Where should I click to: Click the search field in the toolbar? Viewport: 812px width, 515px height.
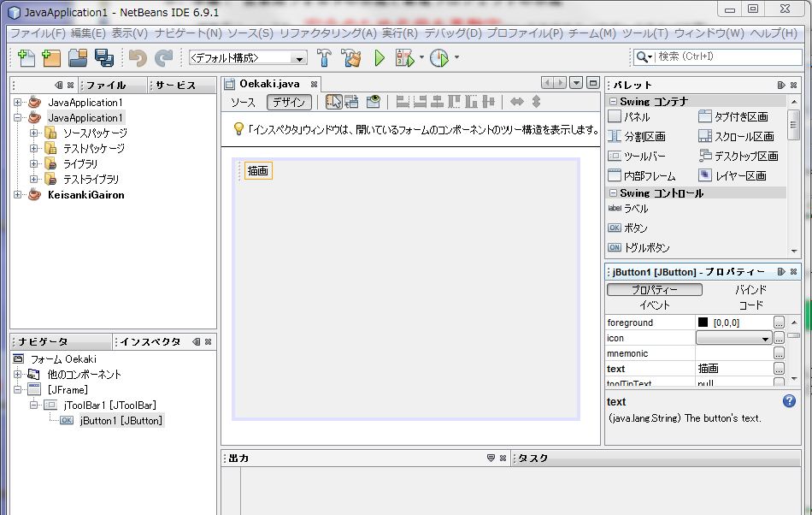(727, 57)
